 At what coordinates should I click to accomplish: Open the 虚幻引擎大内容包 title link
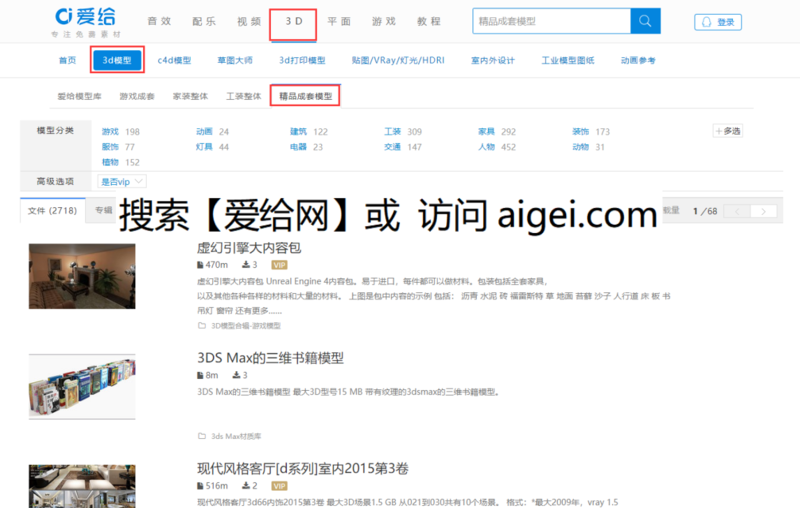249,248
